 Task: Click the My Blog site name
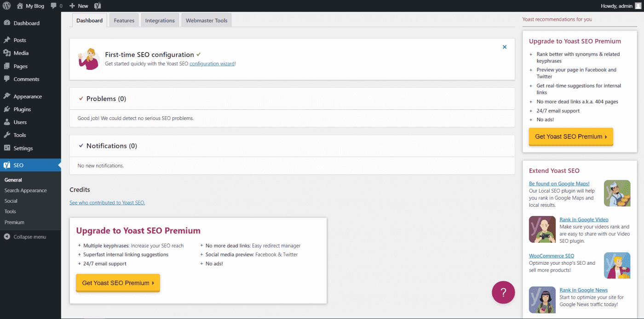point(35,6)
